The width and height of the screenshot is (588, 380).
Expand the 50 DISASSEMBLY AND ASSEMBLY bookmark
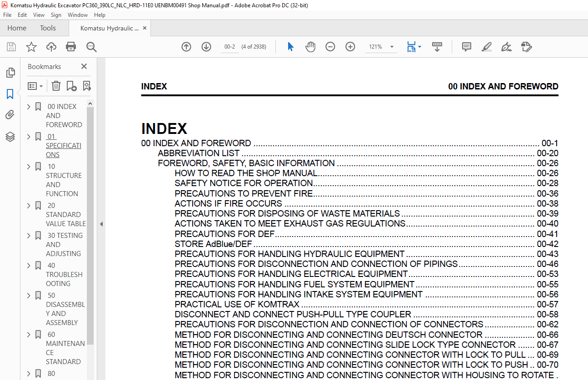coord(29,296)
